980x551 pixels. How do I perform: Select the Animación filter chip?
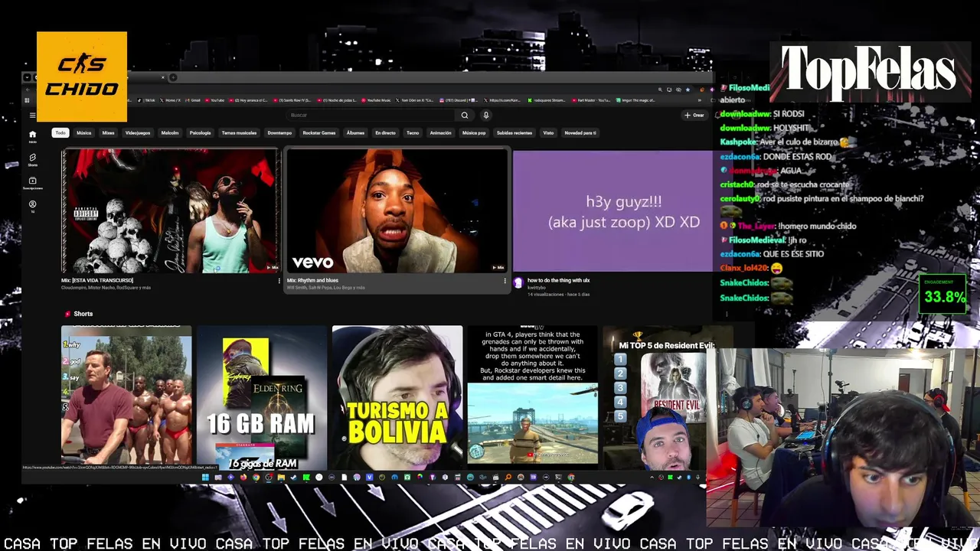point(440,132)
